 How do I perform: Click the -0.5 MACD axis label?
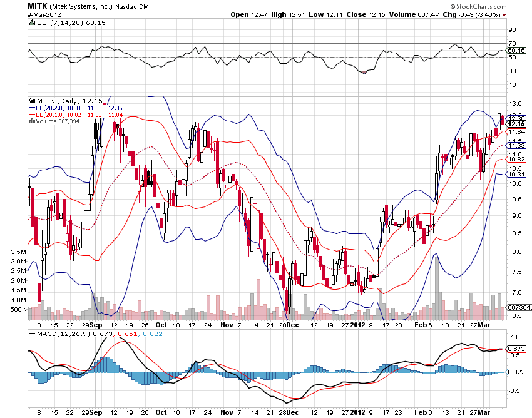(x=514, y=391)
